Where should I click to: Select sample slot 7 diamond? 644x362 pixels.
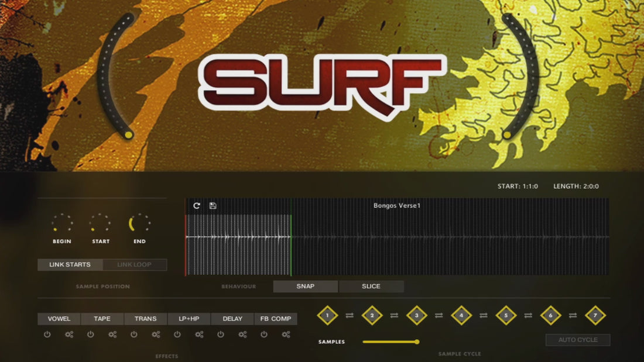pyautogui.click(x=595, y=315)
